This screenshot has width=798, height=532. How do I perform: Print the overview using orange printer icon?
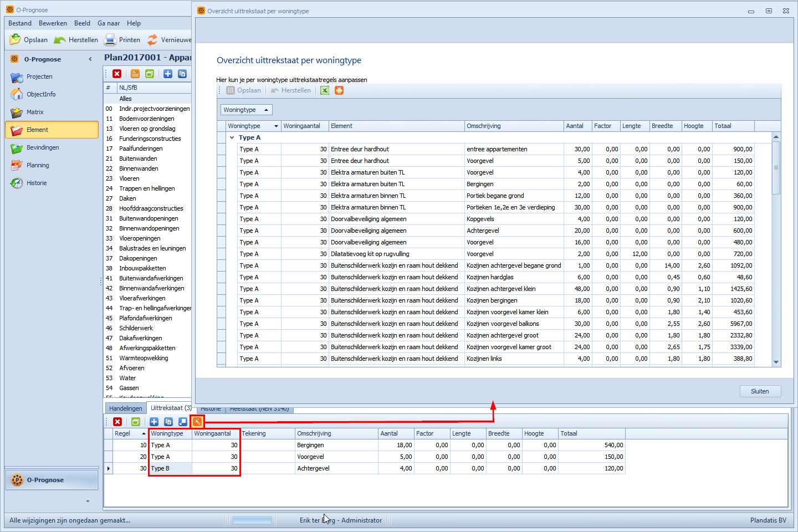pyautogui.click(x=339, y=90)
